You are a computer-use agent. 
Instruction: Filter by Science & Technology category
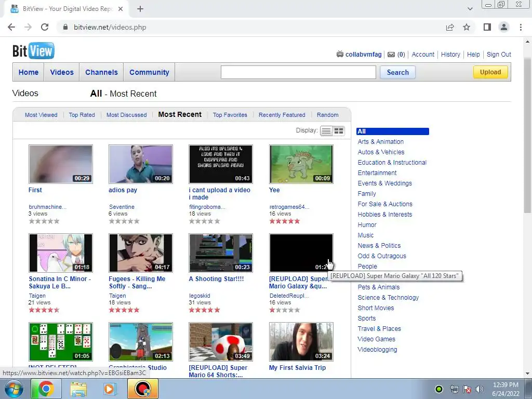pos(388,298)
